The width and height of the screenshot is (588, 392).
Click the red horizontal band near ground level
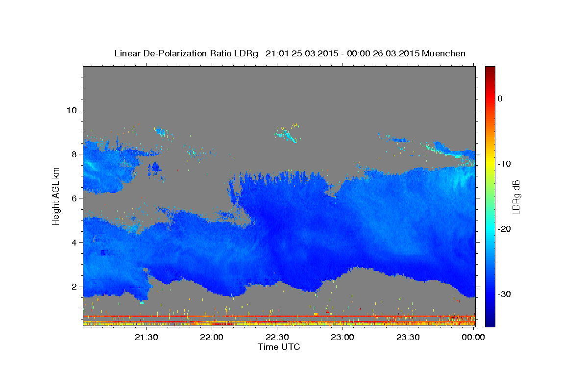[279, 317]
